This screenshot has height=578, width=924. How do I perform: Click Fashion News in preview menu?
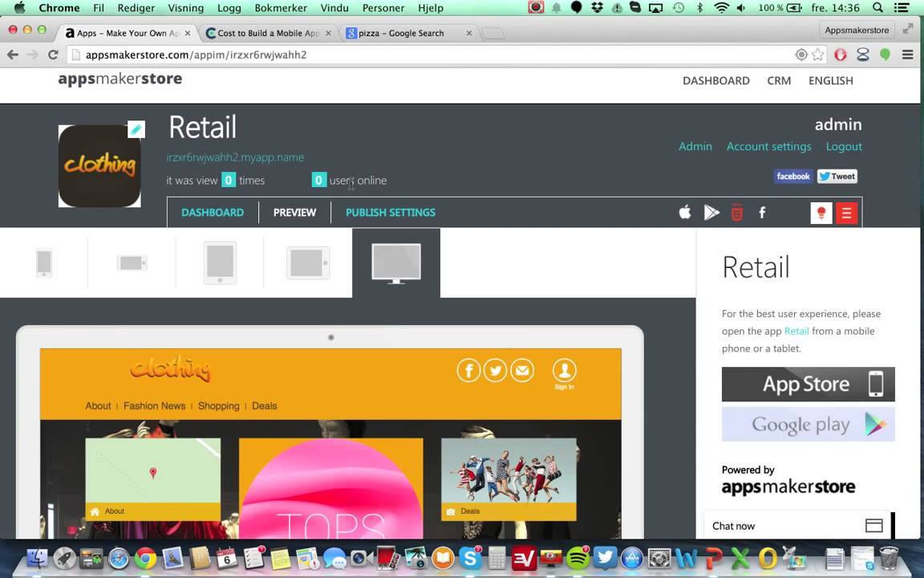pyautogui.click(x=154, y=405)
